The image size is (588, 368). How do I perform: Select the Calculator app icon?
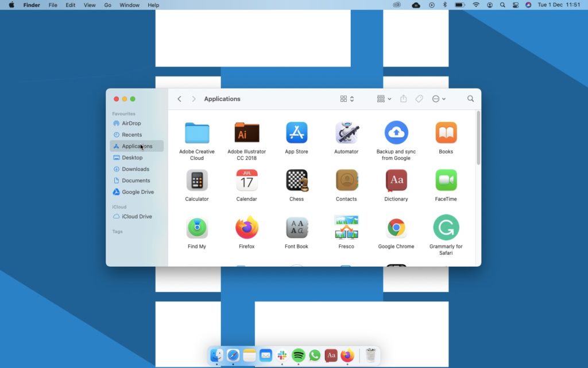coord(197,181)
